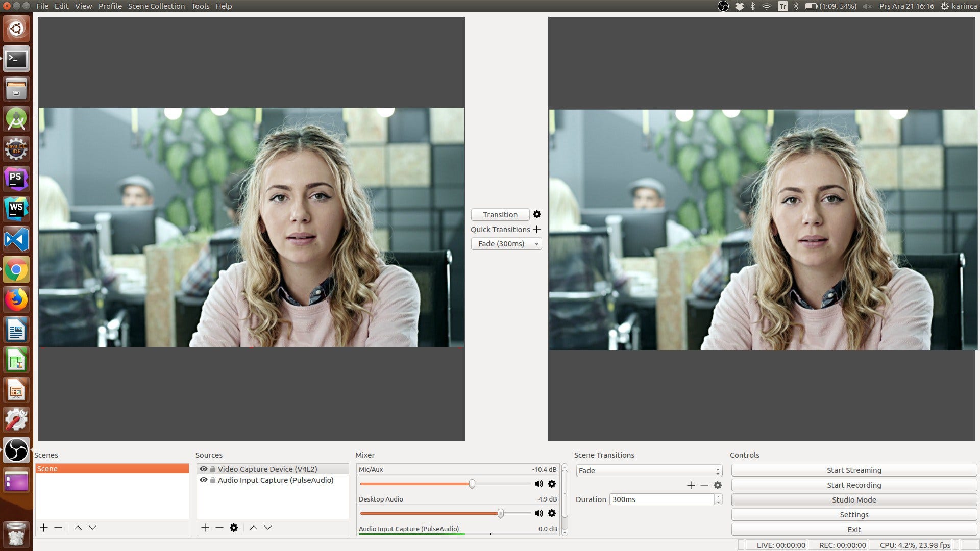Open the Fade (300ms) quick transition dropdown
Image resolution: width=980 pixels, height=551 pixels.
click(x=506, y=244)
